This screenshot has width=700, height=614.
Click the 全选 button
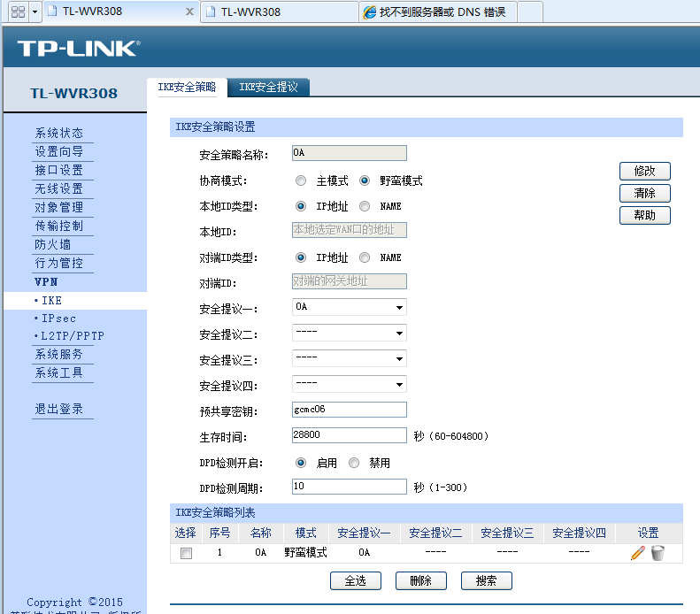pyautogui.click(x=356, y=581)
